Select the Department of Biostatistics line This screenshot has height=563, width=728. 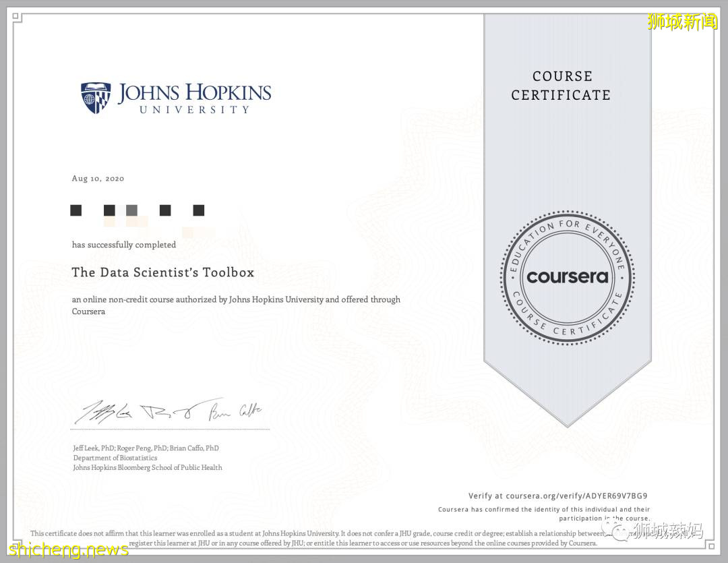click(x=115, y=458)
